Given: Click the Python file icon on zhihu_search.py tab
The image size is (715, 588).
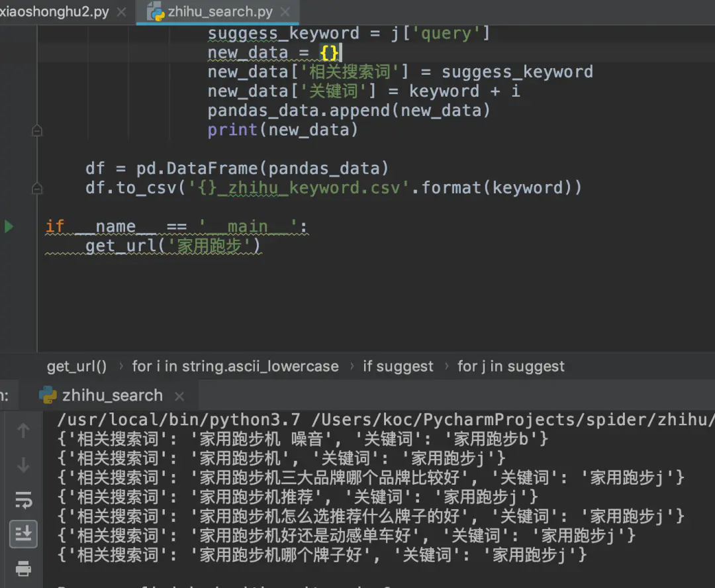Looking at the screenshot, I should (156, 12).
